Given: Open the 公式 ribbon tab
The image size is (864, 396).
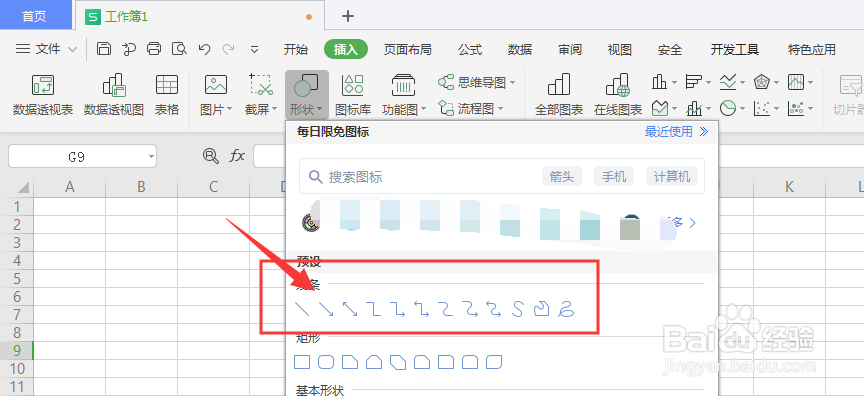Looking at the screenshot, I should [x=470, y=50].
